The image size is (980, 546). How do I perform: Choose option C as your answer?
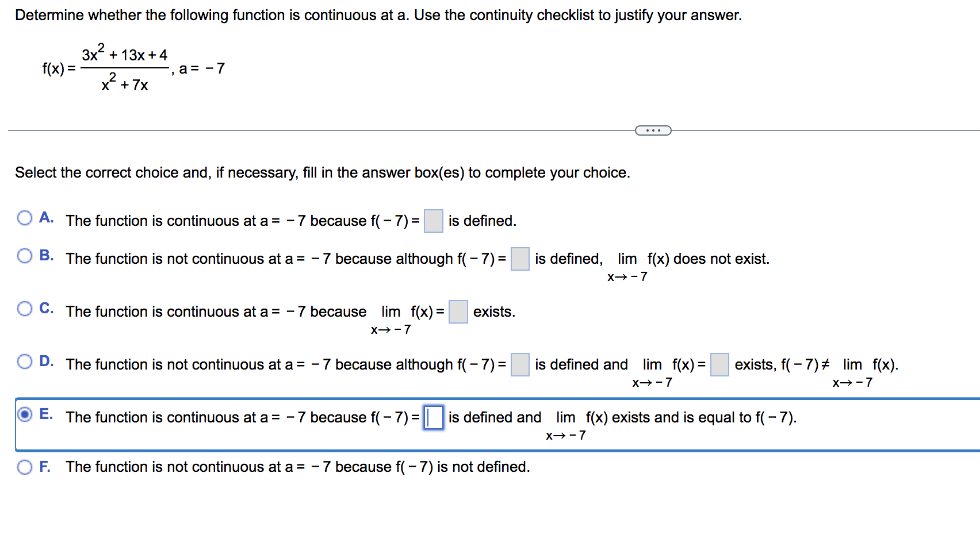point(24,309)
